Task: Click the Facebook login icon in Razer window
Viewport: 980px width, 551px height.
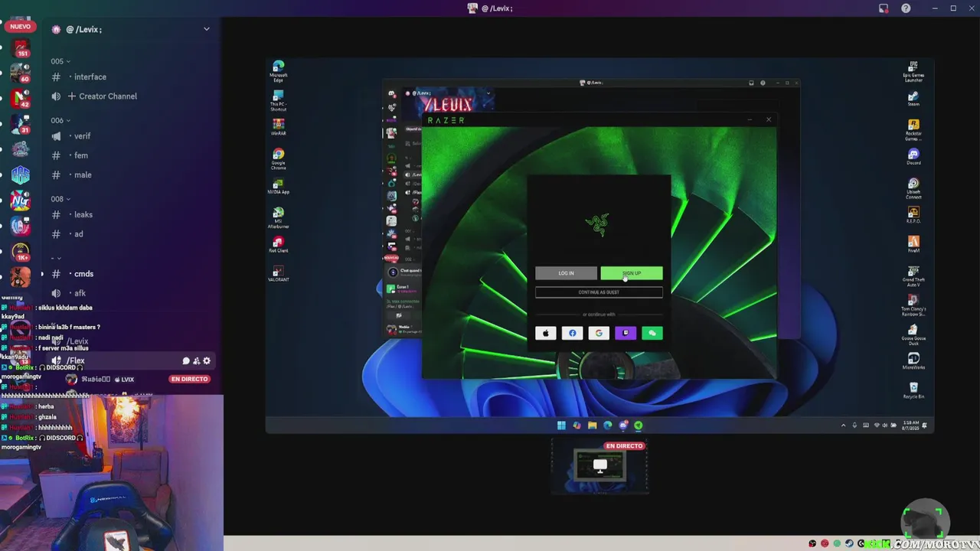Action: tap(573, 333)
